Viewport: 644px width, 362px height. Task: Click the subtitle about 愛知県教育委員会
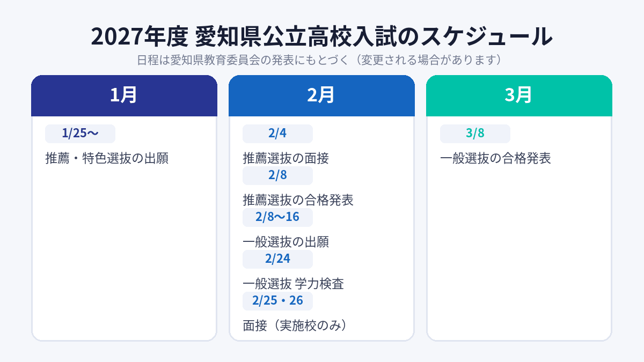tap(322, 60)
